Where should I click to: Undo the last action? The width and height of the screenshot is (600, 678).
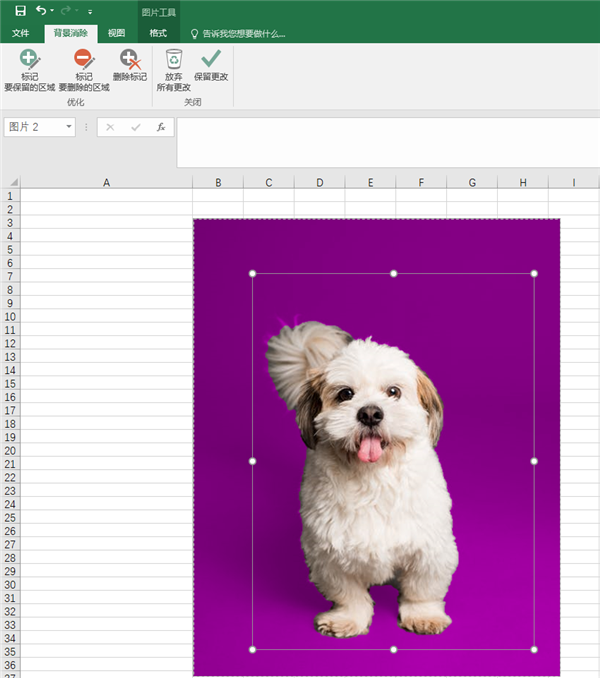tap(41, 10)
